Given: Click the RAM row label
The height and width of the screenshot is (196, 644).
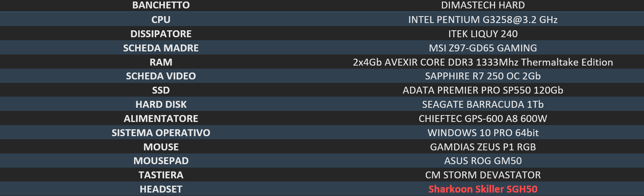Looking at the screenshot, I should [161, 62].
